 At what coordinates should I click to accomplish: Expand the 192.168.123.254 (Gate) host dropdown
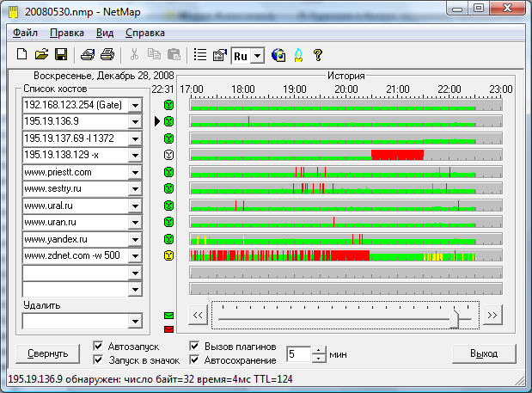135,105
